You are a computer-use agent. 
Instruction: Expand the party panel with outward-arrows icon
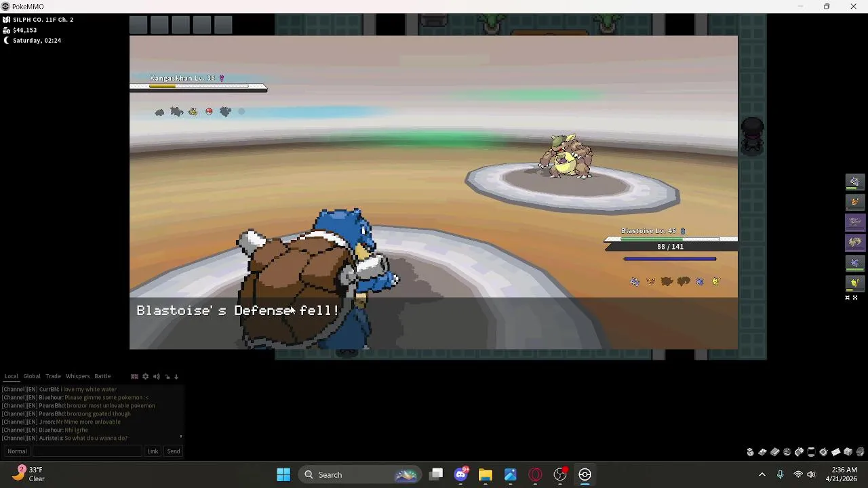855,298
